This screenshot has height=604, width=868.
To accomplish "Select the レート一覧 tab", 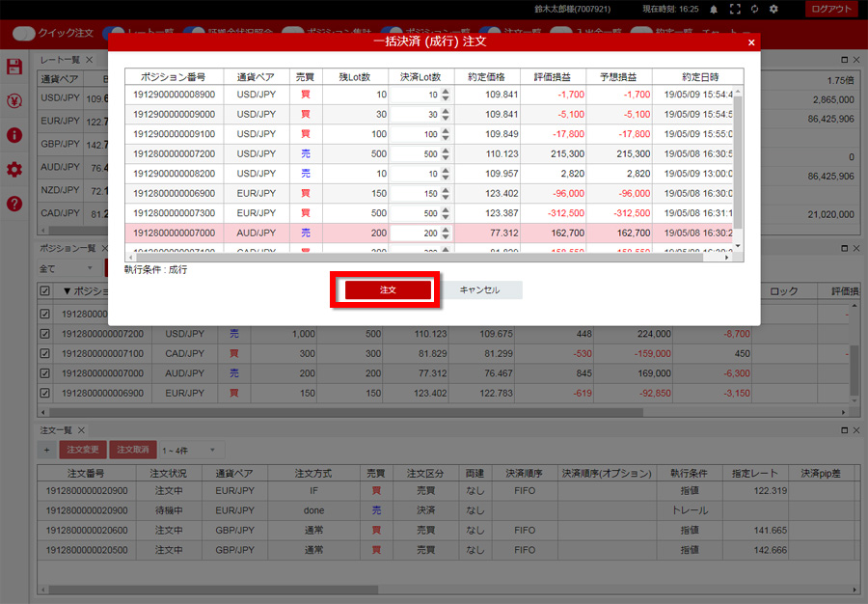I will pos(60,59).
